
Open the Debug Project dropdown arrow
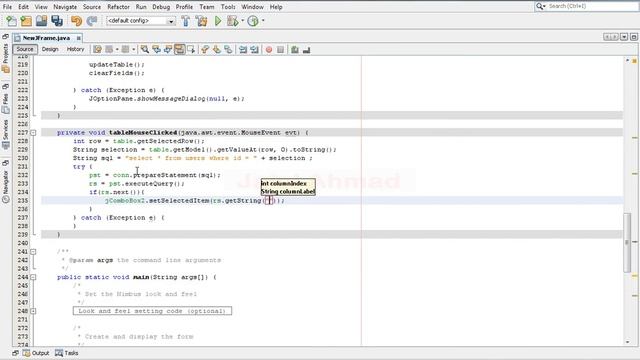pyautogui.click(x=242, y=21)
